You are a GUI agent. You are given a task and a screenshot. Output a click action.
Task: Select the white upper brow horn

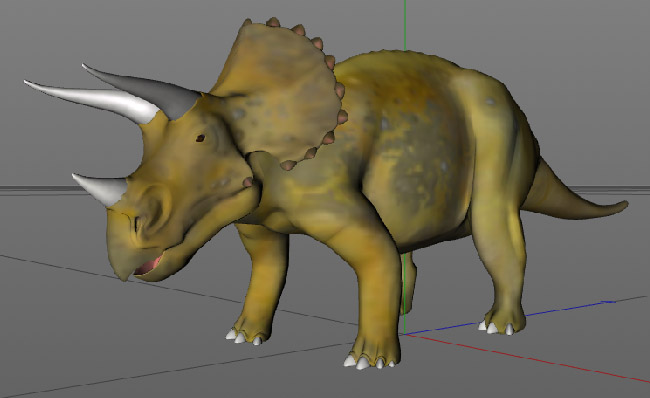pyautogui.click(x=91, y=100)
